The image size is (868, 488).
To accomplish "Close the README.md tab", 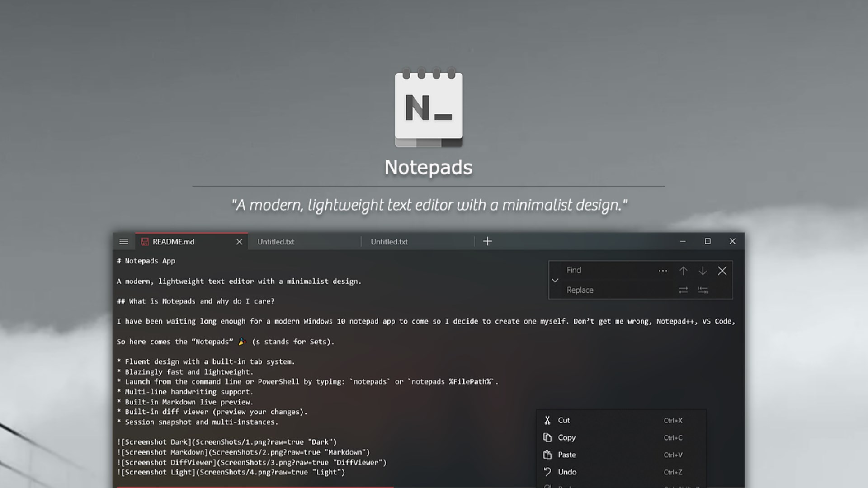I will click(239, 242).
